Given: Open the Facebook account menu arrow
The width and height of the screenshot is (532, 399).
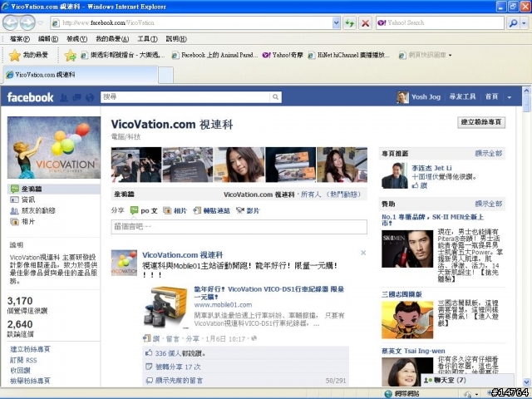Looking at the screenshot, I should (x=510, y=97).
